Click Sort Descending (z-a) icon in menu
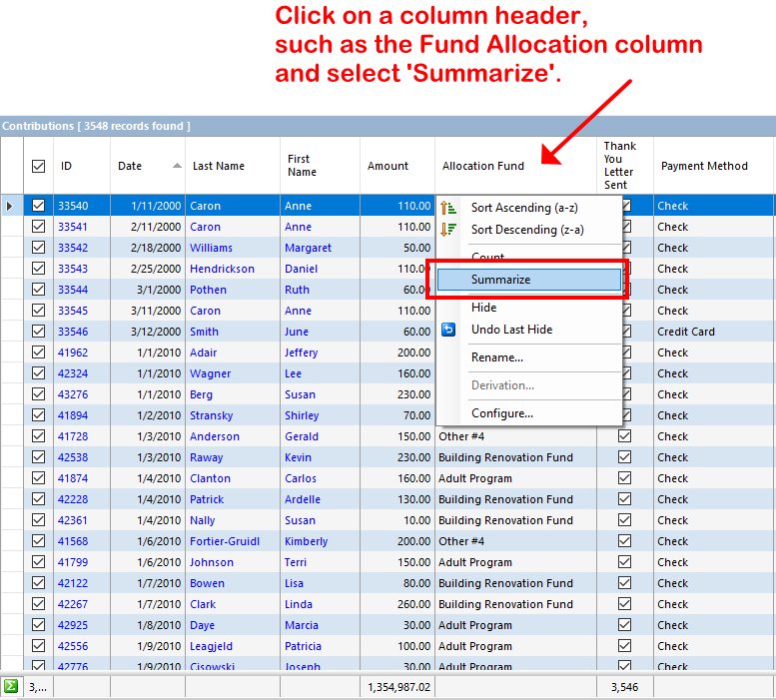This screenshot has width=776, height=700. pos(448,230)
